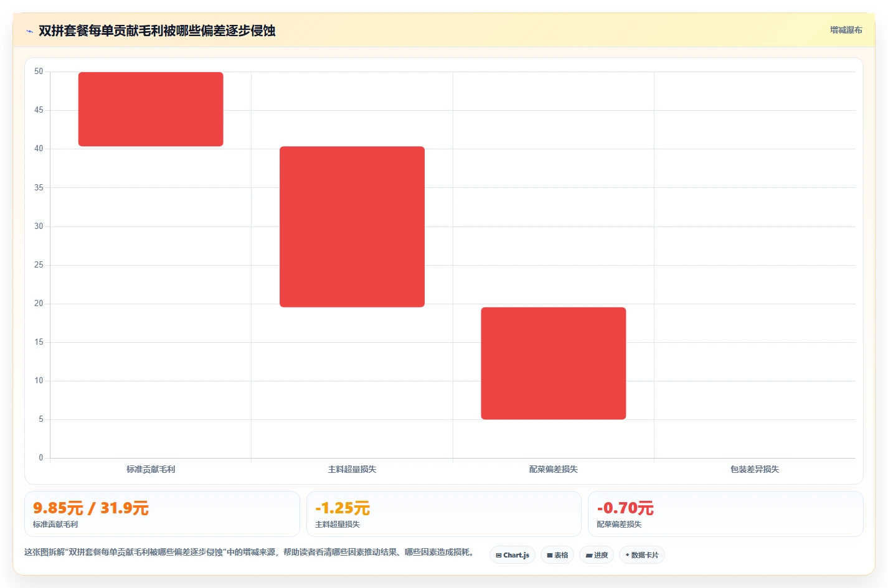Image resolution: width=888 pixels, height=588 pixels.
Task: Click the 标准贡献毛利 caption in the first card
Action: (x=55, y=525)
